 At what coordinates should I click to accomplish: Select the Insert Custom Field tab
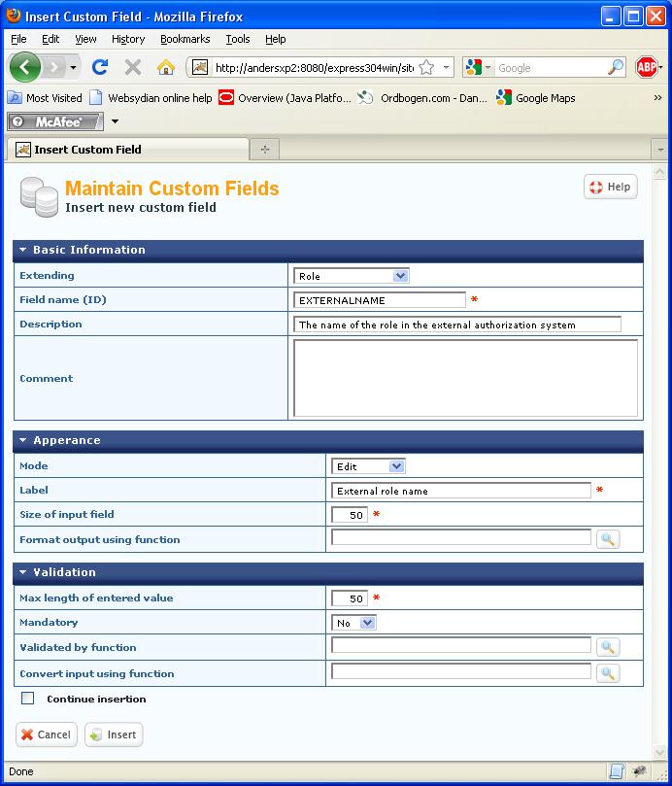pyautogui.click(x=127, y=150)
